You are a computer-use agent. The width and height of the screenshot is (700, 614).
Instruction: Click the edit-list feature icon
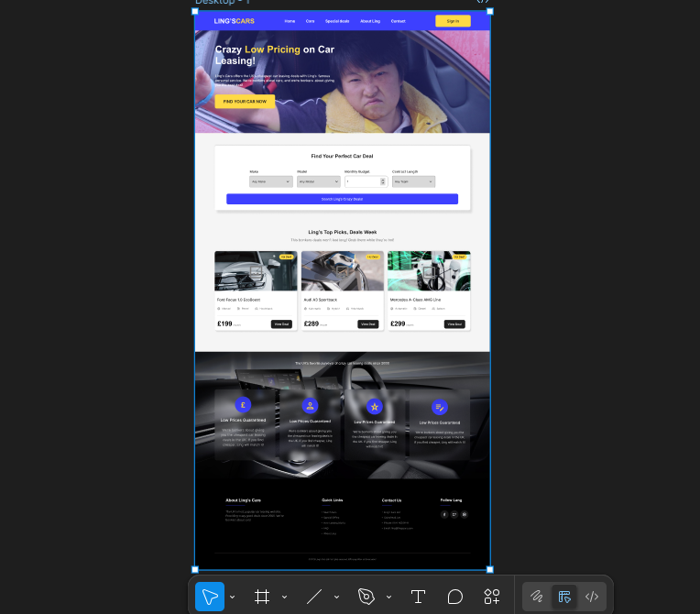(440, 407)
